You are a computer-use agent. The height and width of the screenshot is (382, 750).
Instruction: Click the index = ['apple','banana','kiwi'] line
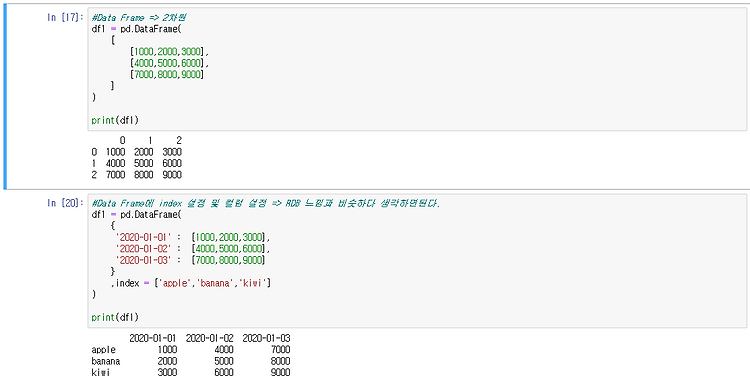(191, 283)
